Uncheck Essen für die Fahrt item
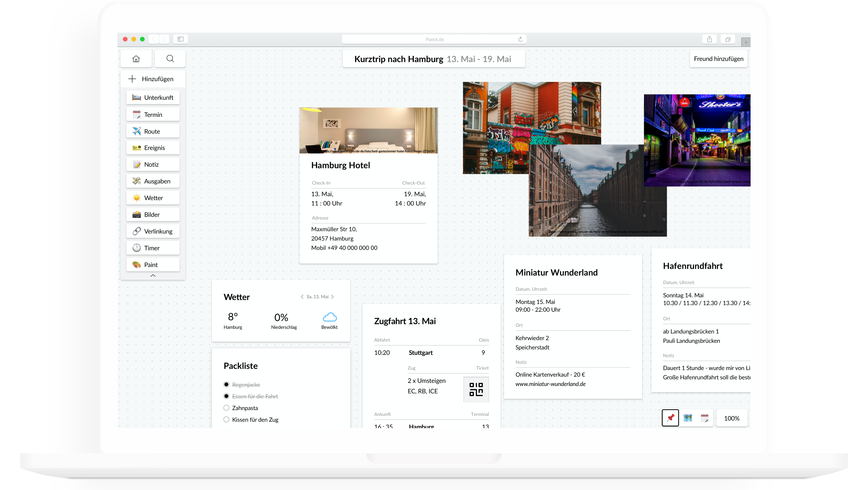The width and height of the screenshot is (868, 490). (226, 396)
